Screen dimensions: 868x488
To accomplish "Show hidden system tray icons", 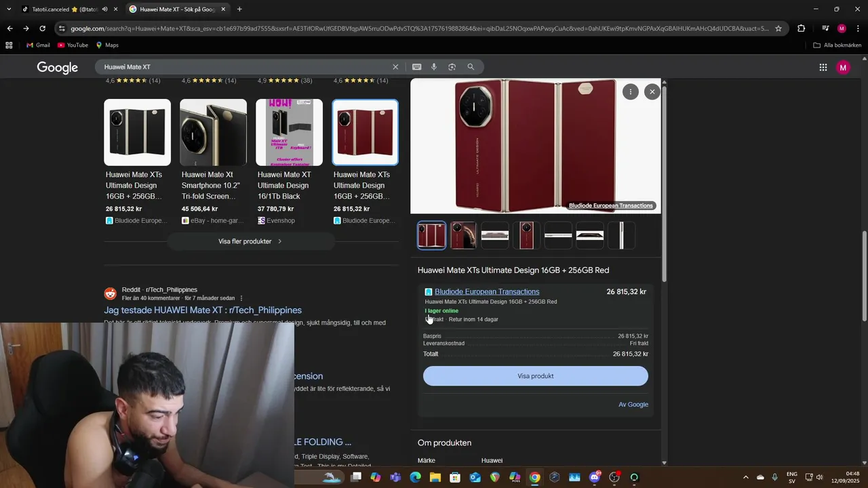I will [746, 477].
